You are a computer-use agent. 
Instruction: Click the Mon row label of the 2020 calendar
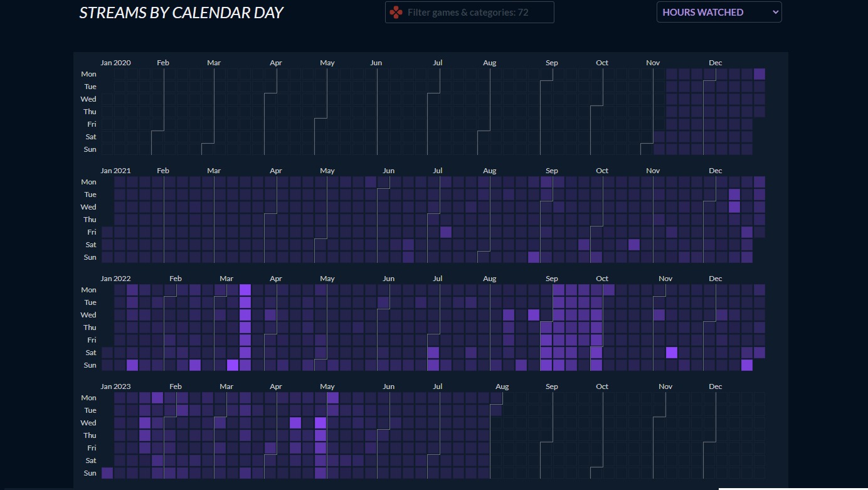tap(88, 74)
